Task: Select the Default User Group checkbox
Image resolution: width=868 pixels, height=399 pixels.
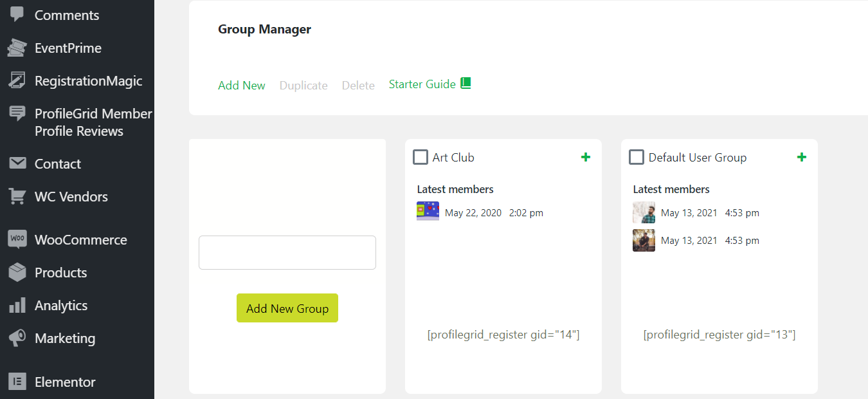Action: click(636, 156)
